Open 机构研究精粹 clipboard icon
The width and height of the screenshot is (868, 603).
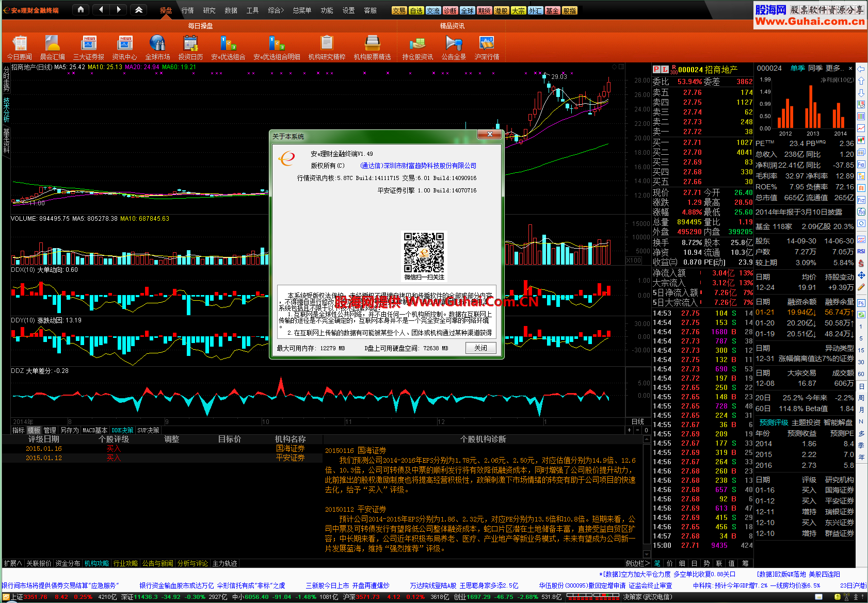click(327, 47)
